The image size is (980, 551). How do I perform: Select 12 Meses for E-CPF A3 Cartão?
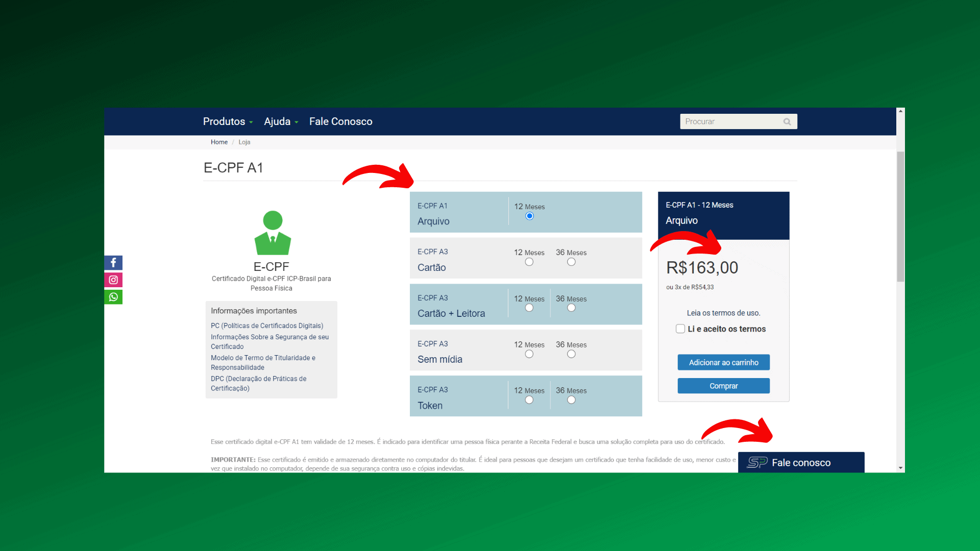pos(529,262)
